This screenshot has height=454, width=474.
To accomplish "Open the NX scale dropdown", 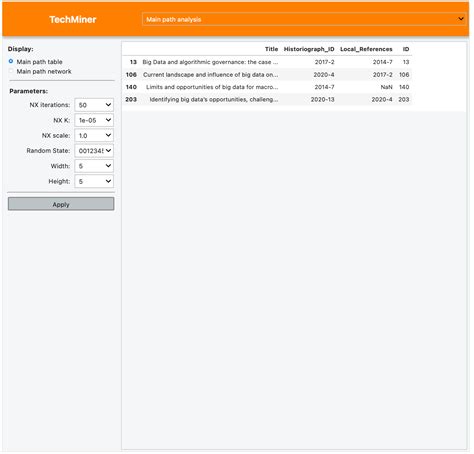I will click(x=94, y=136).
